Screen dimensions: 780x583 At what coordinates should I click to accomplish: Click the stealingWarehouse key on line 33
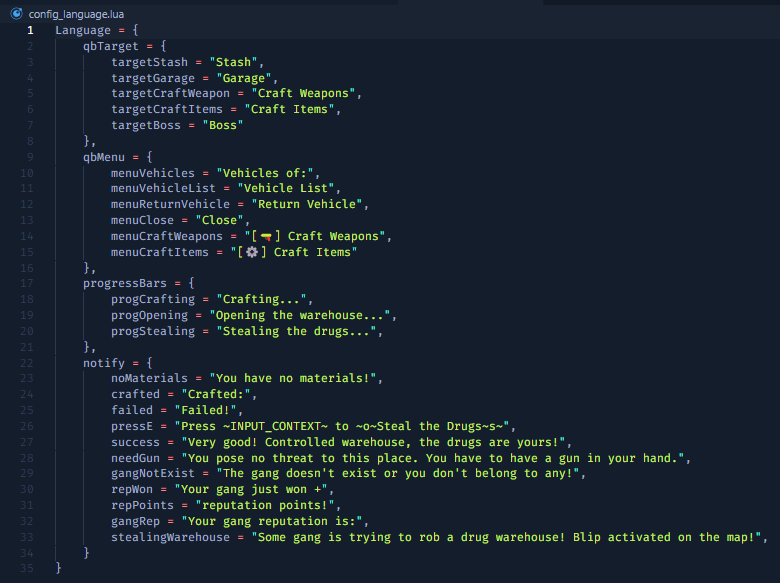[170, 537]
